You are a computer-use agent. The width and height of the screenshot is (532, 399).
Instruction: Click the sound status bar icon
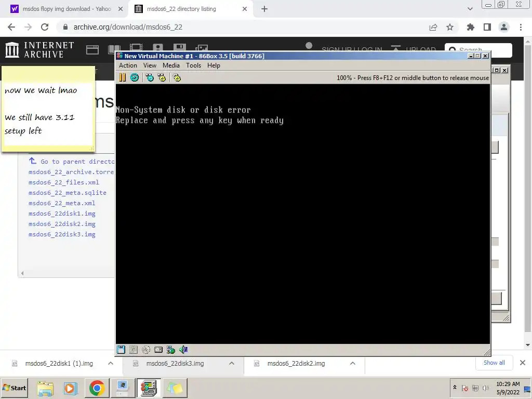(183, 350)
